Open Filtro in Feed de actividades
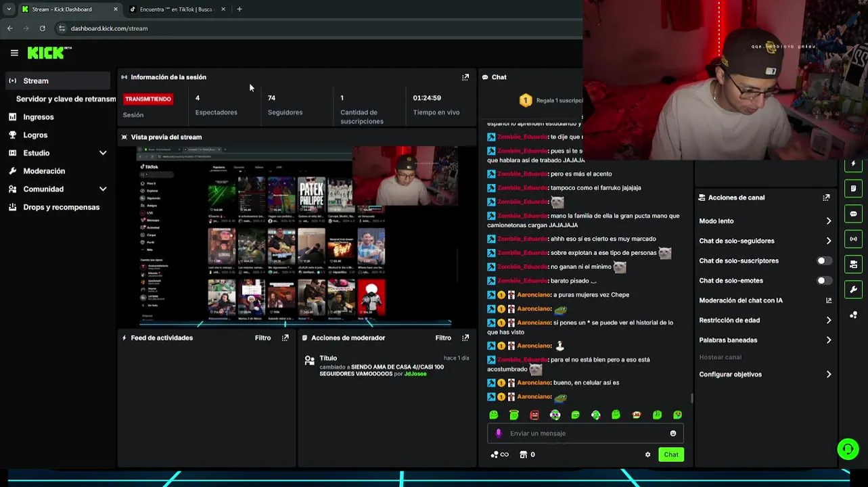 [x=262, y=338]
